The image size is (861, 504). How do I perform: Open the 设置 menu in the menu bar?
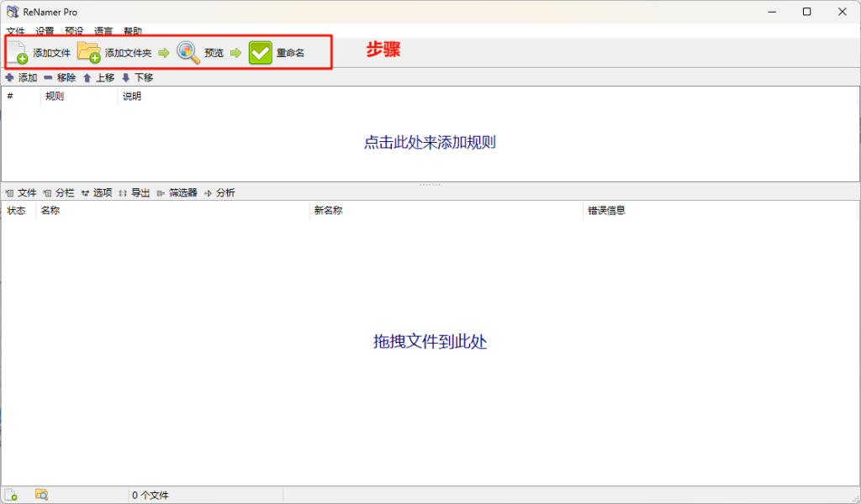45,31
